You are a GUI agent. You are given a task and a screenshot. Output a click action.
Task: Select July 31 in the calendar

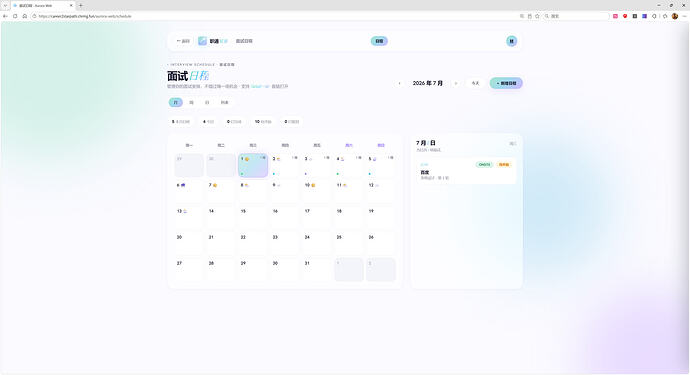tap(317, 269)
